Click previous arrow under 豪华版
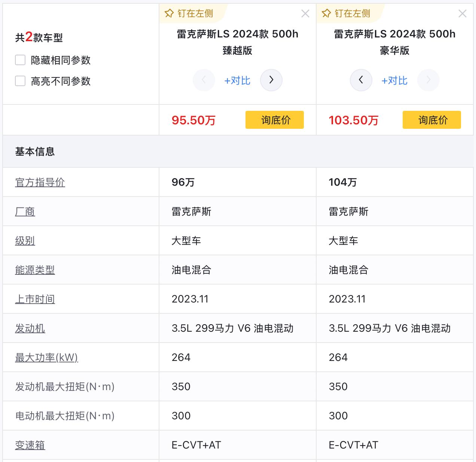 pyautogui.click(x=361, y=80)
